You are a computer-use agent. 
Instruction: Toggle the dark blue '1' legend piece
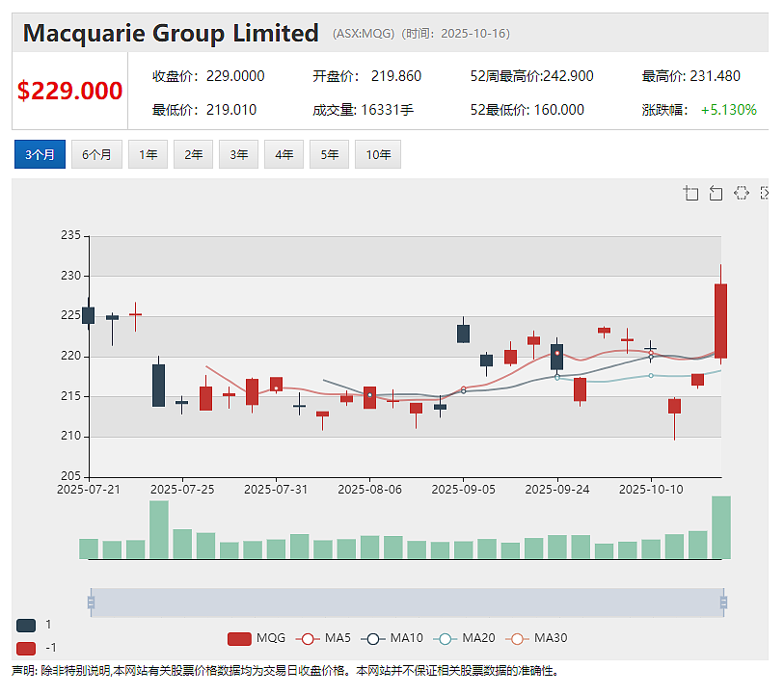[x=26, y=625]
